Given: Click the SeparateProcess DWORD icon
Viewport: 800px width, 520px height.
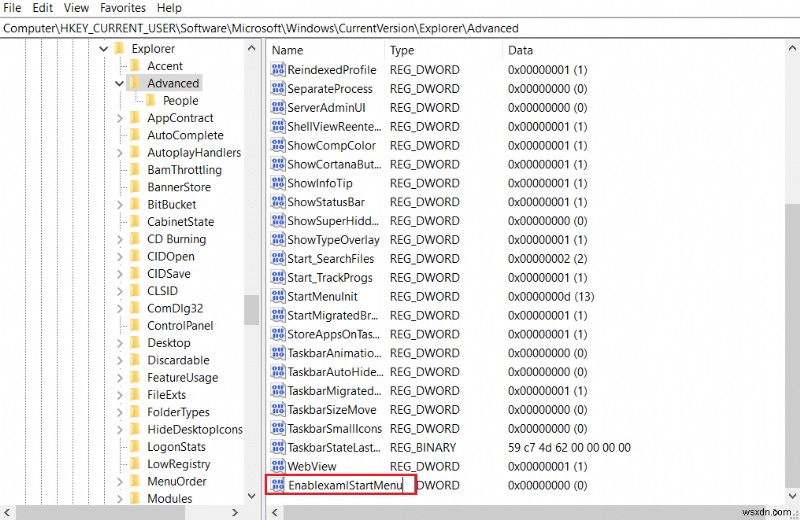Looking at the screenshot, I should coord(278,88).
